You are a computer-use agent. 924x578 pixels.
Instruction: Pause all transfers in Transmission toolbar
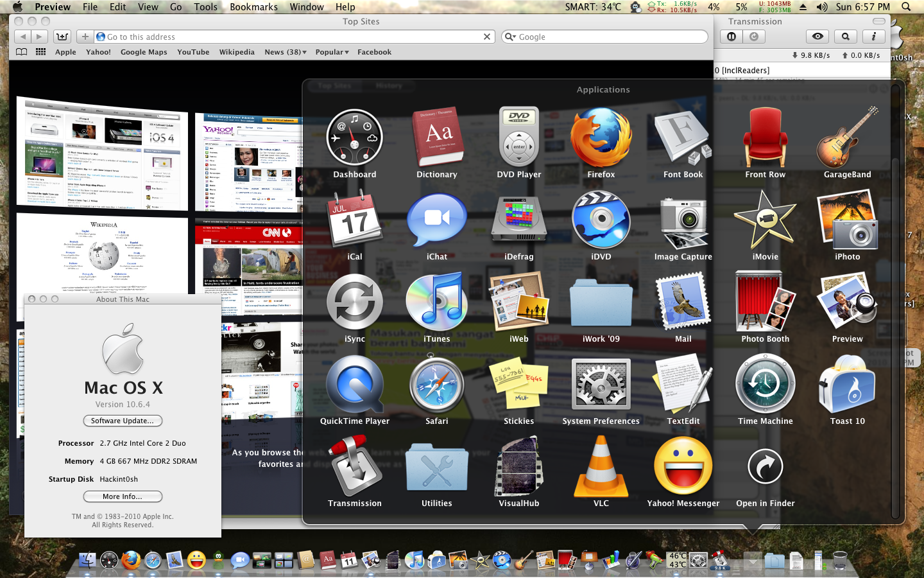pyautogui.click(x=732, y=37)
